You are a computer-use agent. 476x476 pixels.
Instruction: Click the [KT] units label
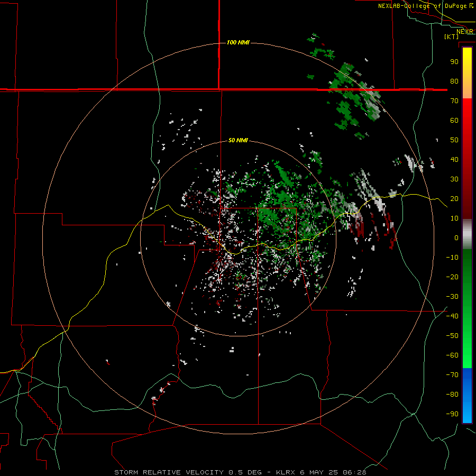click(452, 36)
